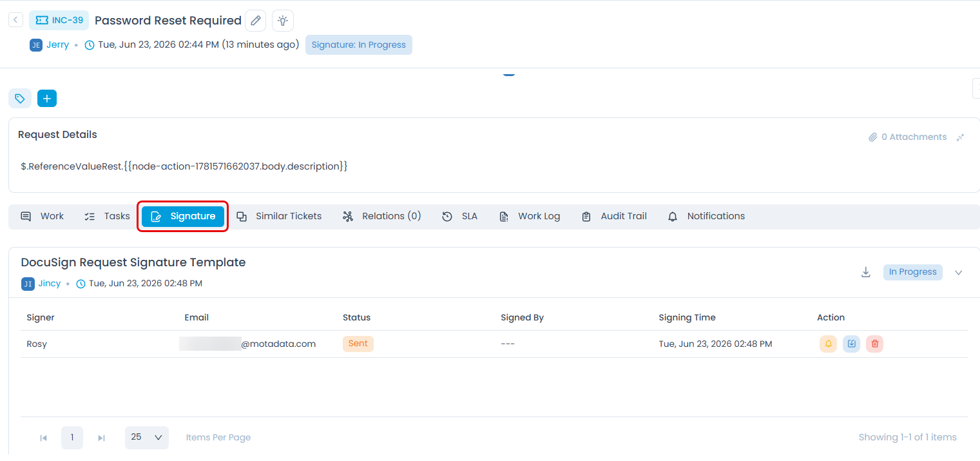Click the request description reference text
Viewport: 980px width, 461px height.
point(184,166)
